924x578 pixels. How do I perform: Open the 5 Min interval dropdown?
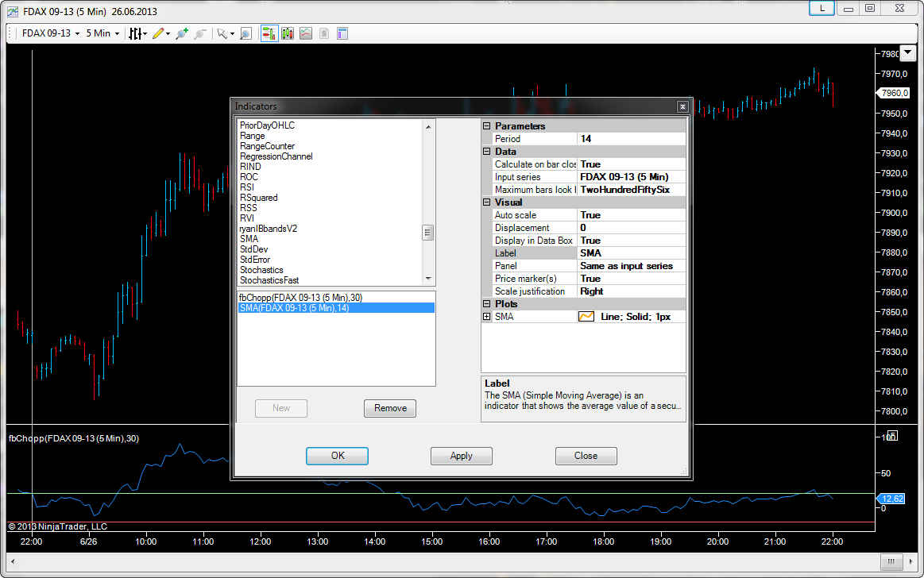pyautogui.click(x=102, y=33)
